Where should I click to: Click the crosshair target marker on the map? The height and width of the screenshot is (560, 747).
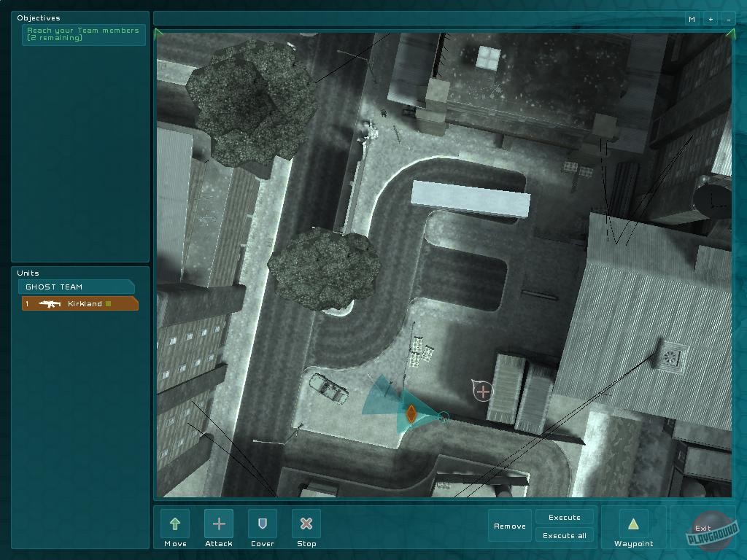point(483,392)
